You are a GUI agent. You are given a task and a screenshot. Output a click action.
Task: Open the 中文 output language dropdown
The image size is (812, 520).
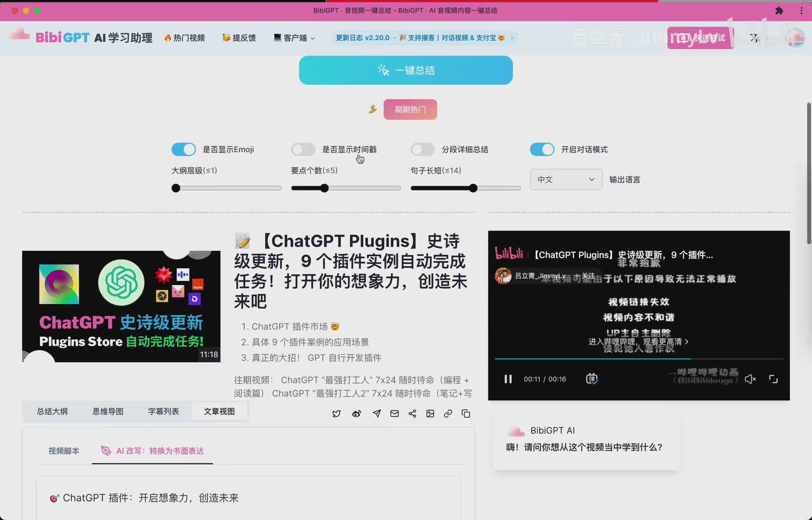click(x=565, y=179)
